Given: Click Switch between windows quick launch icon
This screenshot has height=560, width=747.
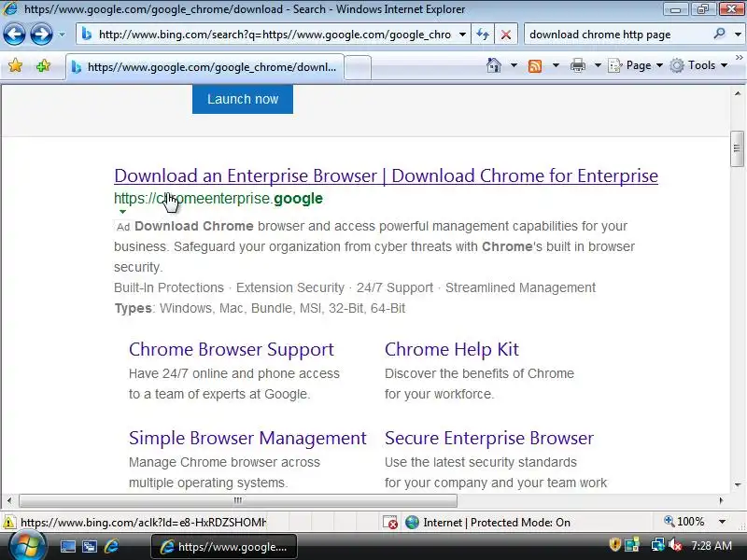Looking at the screenshot, I should [89, 546].
